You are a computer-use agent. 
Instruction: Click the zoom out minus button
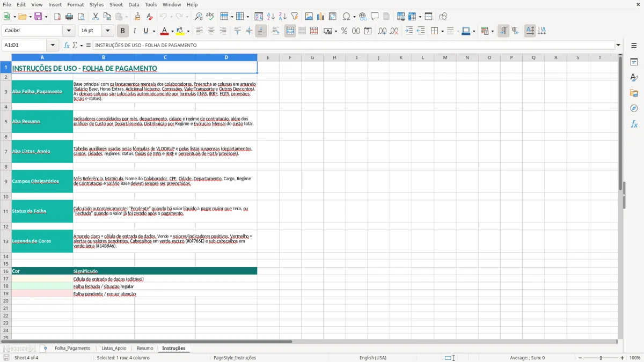point(580,358)
